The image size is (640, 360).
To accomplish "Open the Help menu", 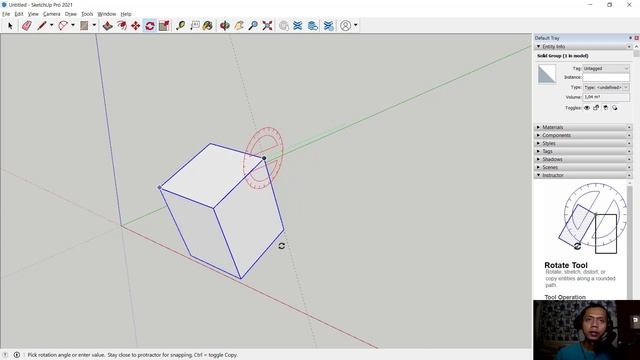I will coord(126,14).
